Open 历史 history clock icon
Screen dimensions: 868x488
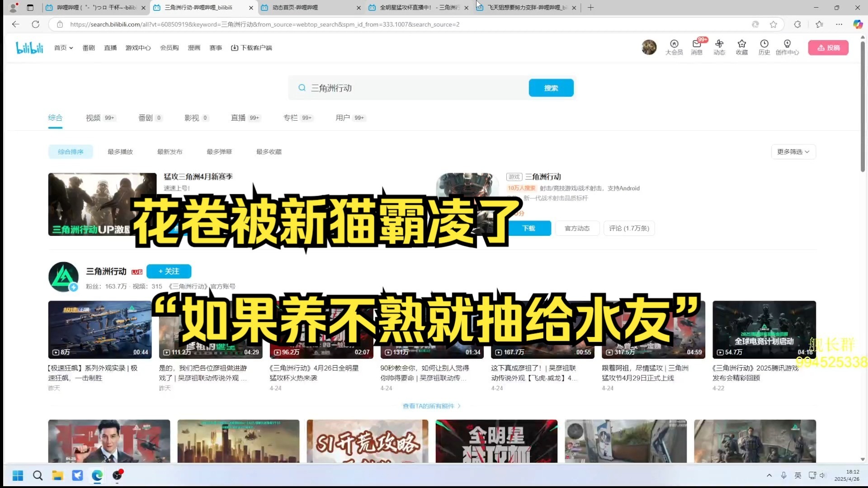click(764, 47)
